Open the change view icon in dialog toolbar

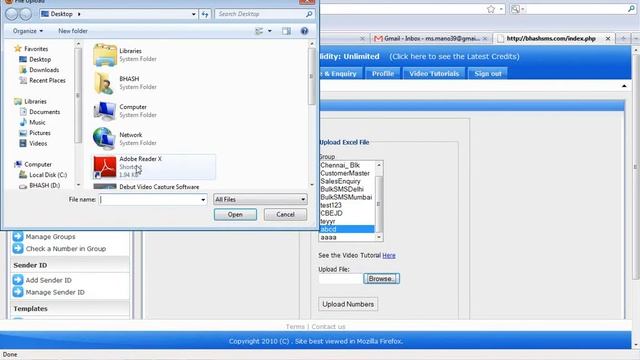point(259,31)
